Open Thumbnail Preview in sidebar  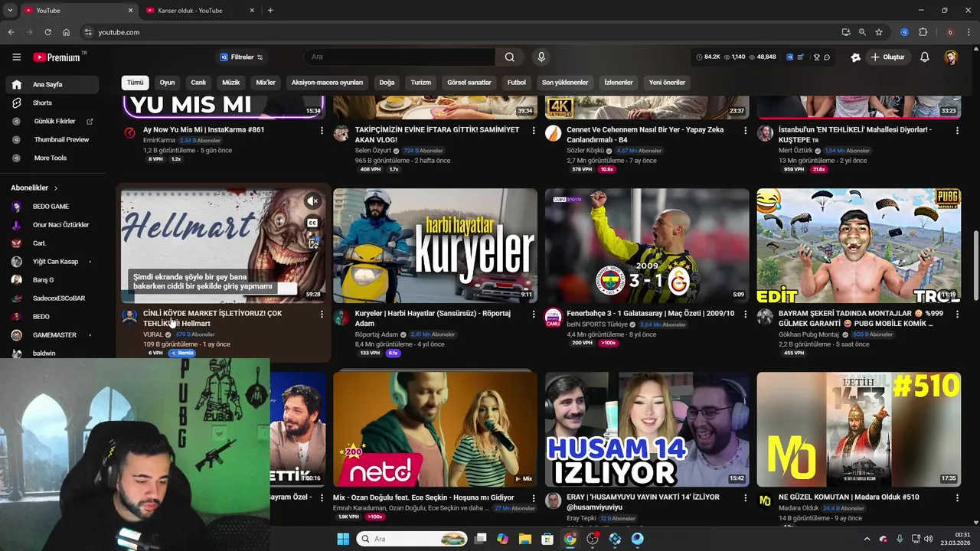(x=52, y=139)
